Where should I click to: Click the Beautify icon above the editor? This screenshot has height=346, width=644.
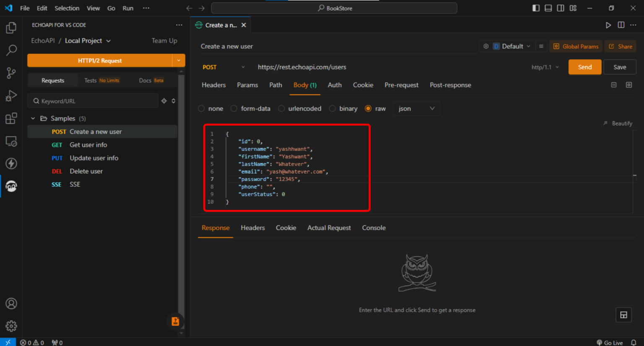(x=605, y=123)
